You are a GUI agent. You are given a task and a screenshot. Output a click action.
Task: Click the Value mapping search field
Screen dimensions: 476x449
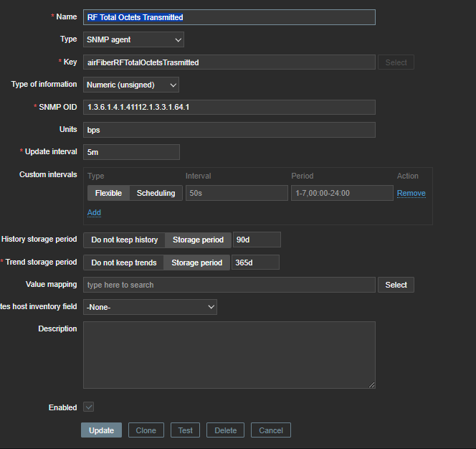click(229, 285)
